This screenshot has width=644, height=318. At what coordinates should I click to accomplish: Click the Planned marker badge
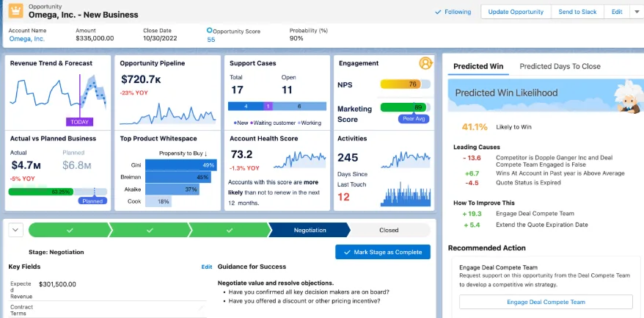[x=92, y=200]
